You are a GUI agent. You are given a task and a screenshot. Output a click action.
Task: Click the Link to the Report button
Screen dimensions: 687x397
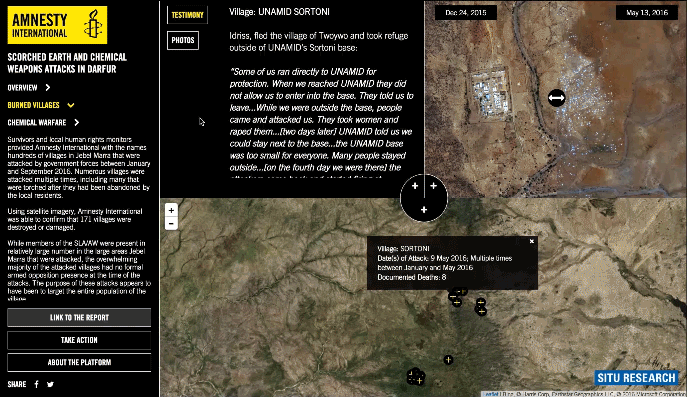79,317
